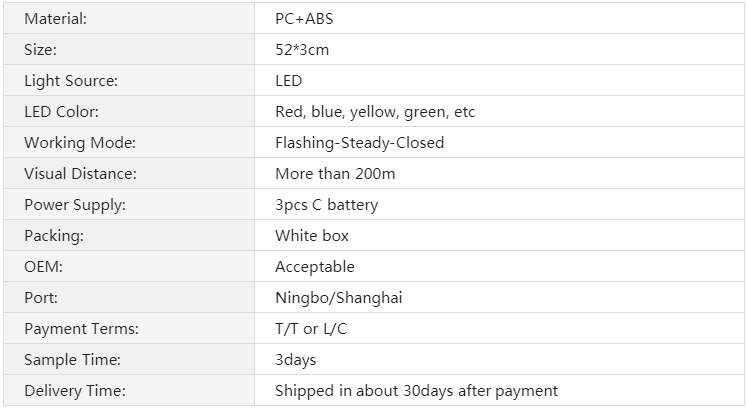Select the Shipped in about 30days text
The height and width of the screenshot is (408, 747).
(364, 391)
